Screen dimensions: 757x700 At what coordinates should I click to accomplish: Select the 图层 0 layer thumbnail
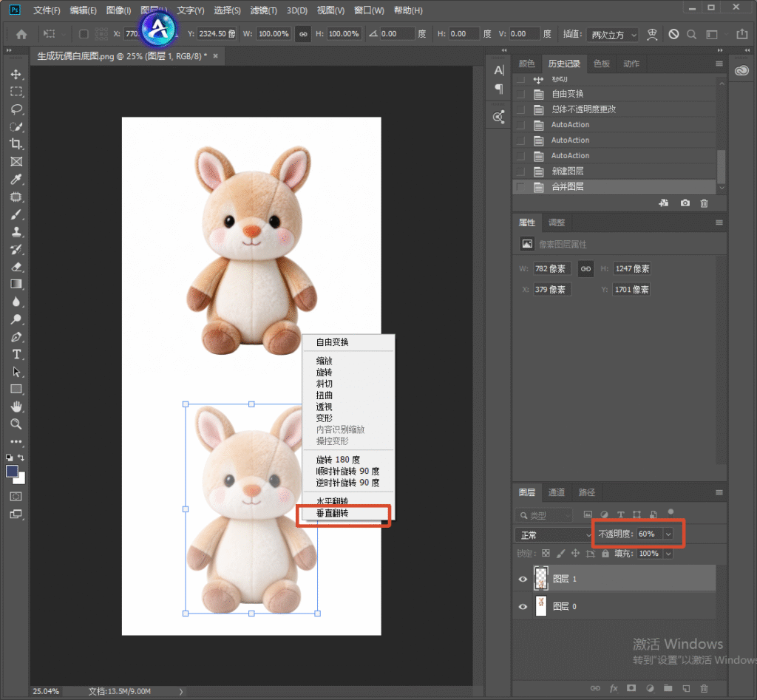(540, 606)
